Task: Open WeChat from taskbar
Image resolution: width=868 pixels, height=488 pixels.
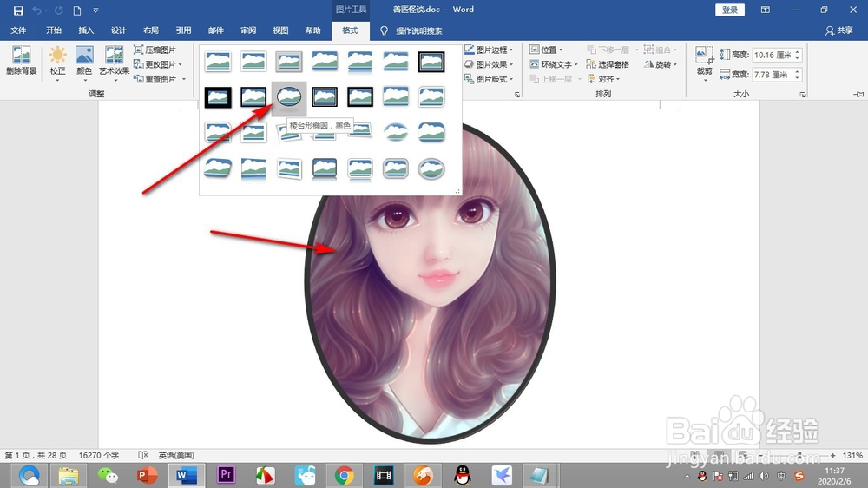Action: 108,475
